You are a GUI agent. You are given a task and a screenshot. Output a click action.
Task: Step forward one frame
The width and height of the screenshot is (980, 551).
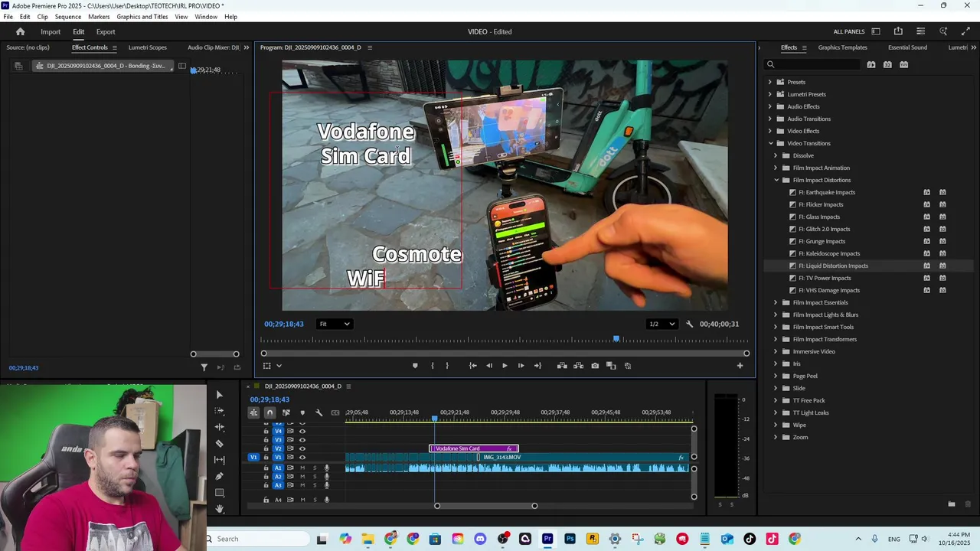pos(521,366)
